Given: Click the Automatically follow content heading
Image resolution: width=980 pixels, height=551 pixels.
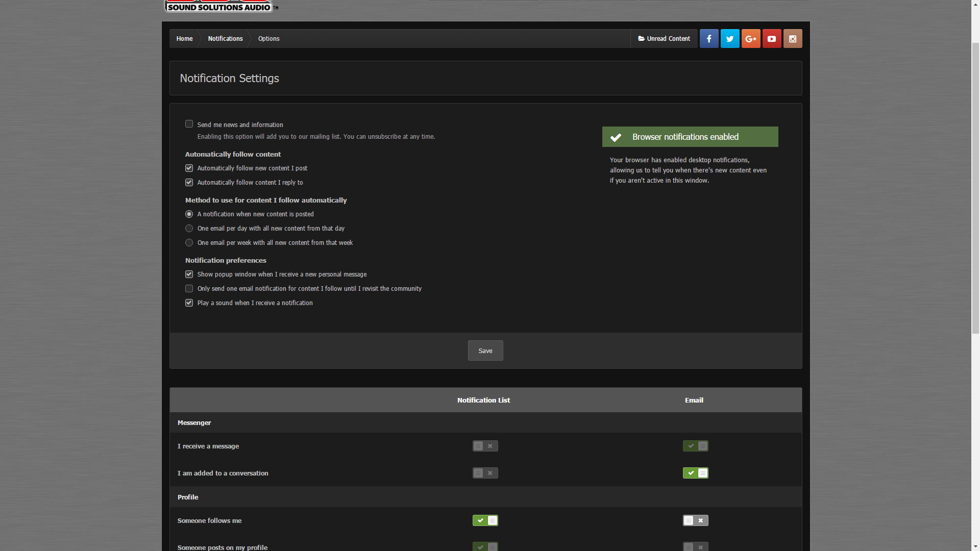Looking at the screenshot, I should coord(233,155).
